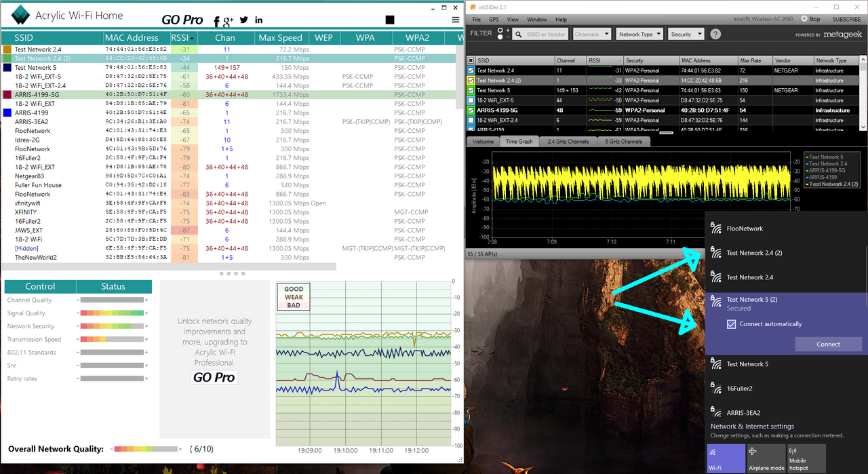868x474 pixels.
Task: Open the Channels filter dropdown
Action: click(592, 34)
